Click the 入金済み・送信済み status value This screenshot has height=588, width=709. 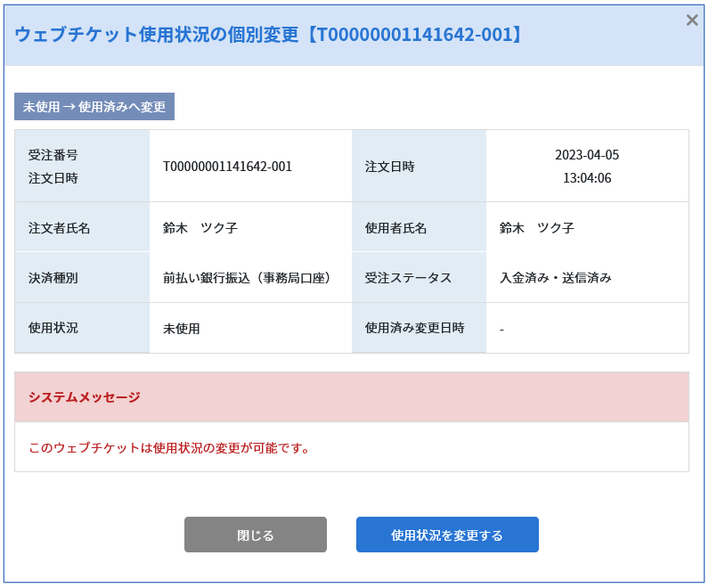(555, 278)
